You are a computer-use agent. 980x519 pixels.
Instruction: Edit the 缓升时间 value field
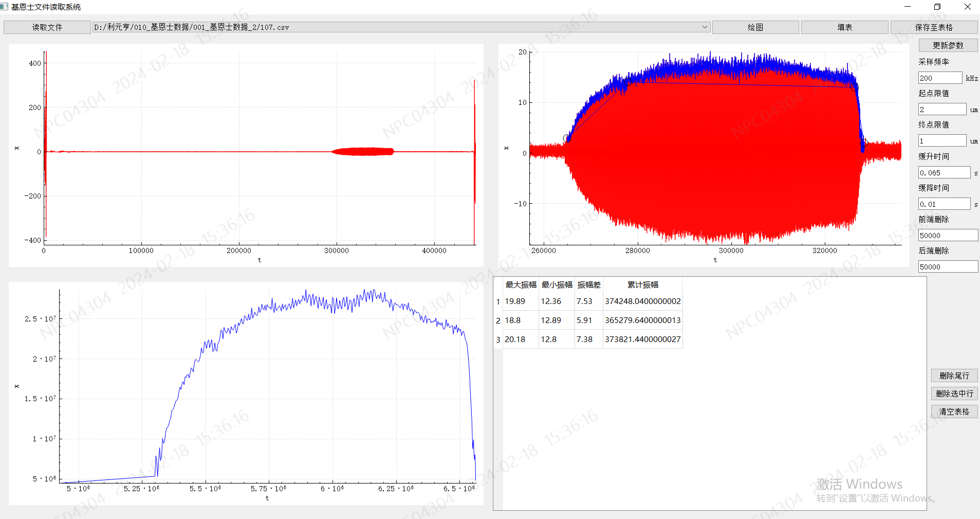pos(944,173)
